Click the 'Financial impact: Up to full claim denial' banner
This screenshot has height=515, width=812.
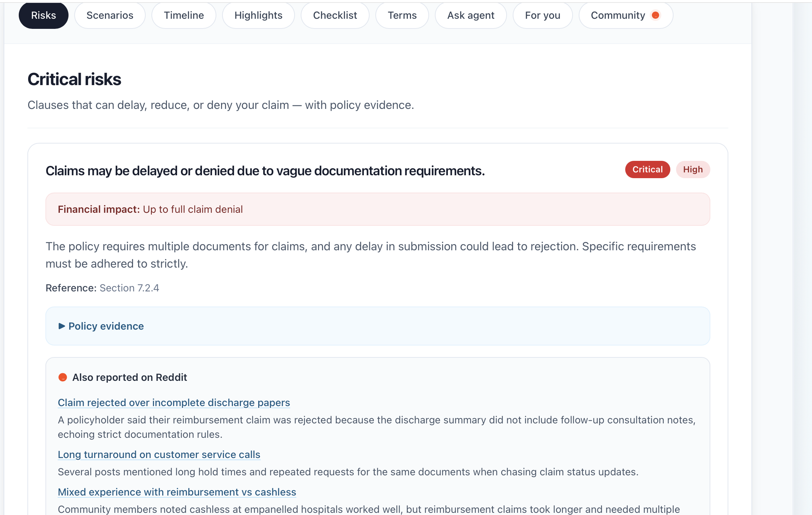point(378,209)
